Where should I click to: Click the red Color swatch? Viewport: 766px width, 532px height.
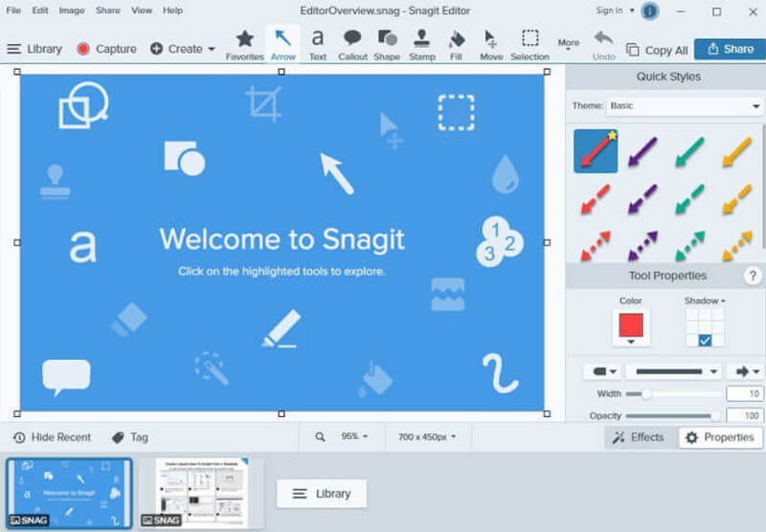pyautogui.click(x=631, y=325)
